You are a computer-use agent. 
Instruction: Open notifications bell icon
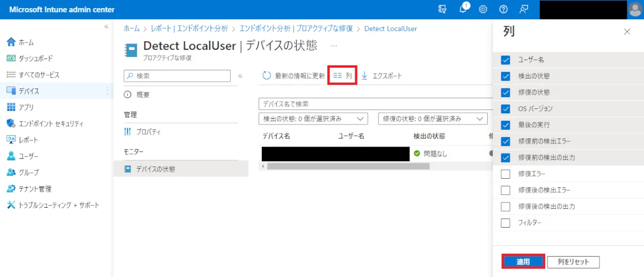[x=463, y=9]
